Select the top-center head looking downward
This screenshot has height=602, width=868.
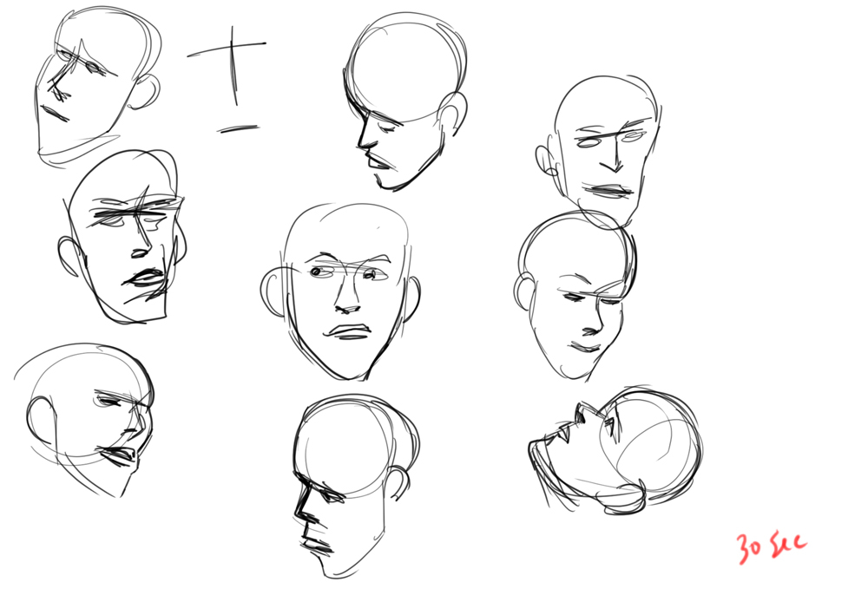[x=404, y=100]
